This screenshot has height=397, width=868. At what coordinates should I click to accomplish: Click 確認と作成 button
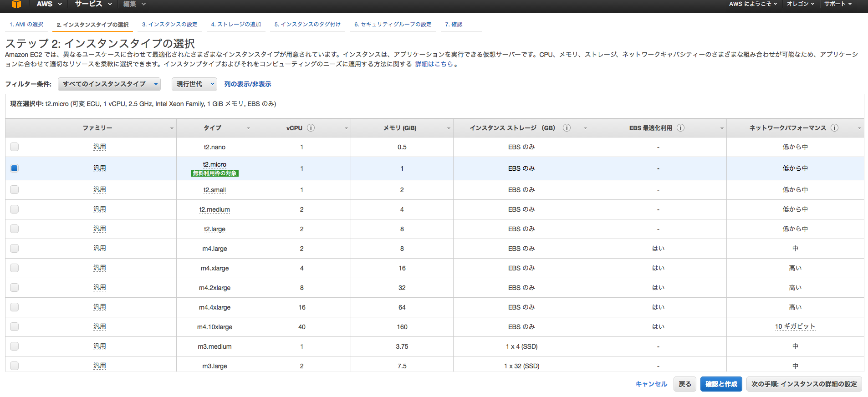721,384
